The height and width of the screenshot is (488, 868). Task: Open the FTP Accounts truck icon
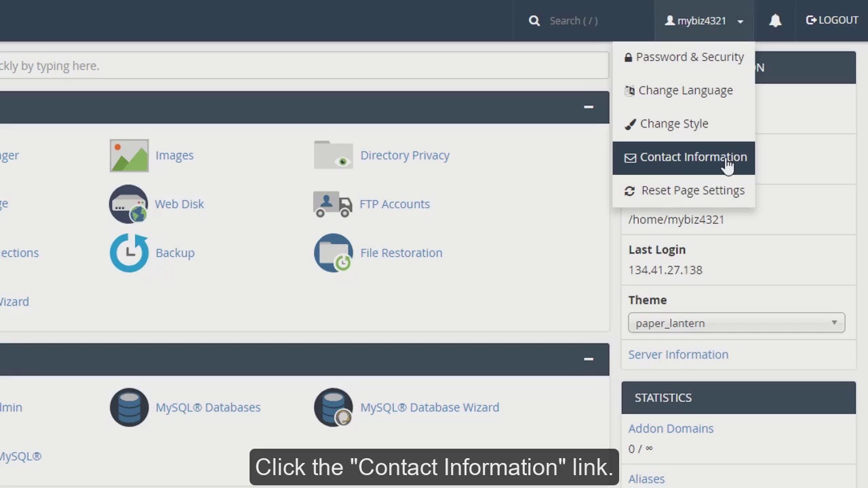333,204
